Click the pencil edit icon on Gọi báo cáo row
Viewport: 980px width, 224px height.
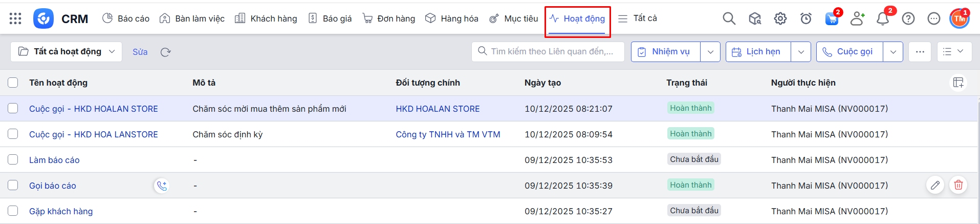click(935, 185)
